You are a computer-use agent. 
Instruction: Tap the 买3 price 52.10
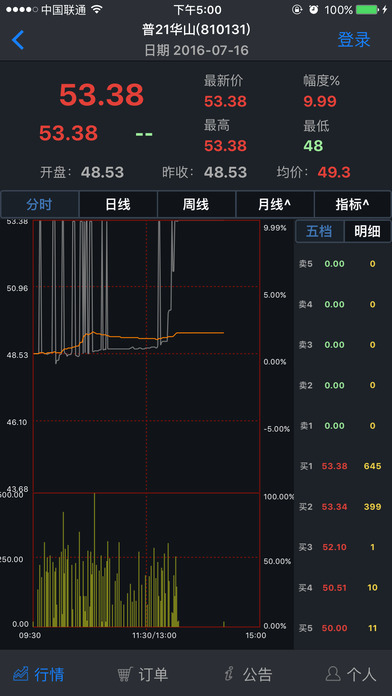click(334, 547)
